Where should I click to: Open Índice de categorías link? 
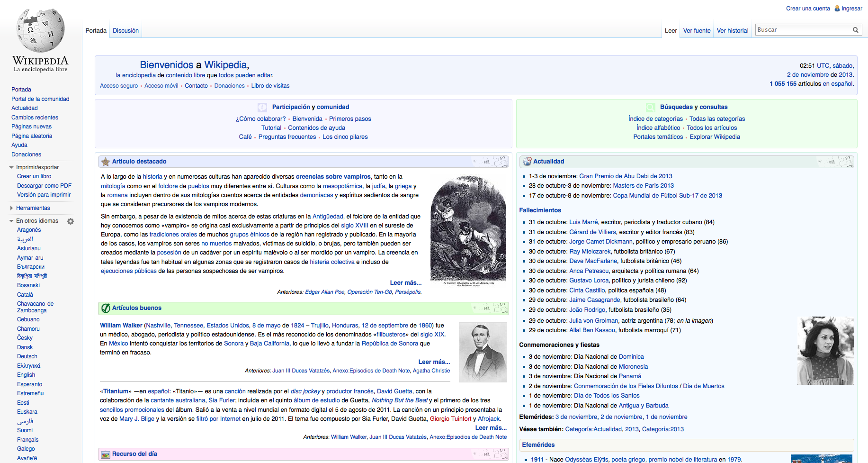(655, 119)
